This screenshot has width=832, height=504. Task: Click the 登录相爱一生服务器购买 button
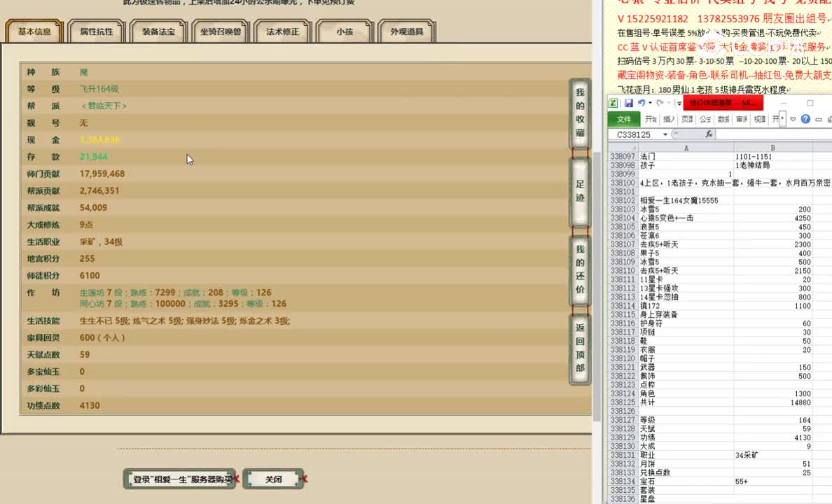tap(179, 479)
